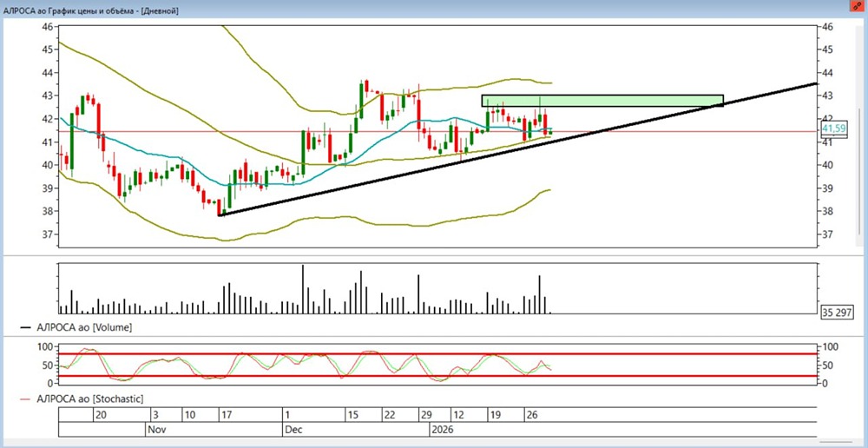This screenshot has height=448, width=868.
Task: Click the 15 date label on time axis
Action: 354,415
